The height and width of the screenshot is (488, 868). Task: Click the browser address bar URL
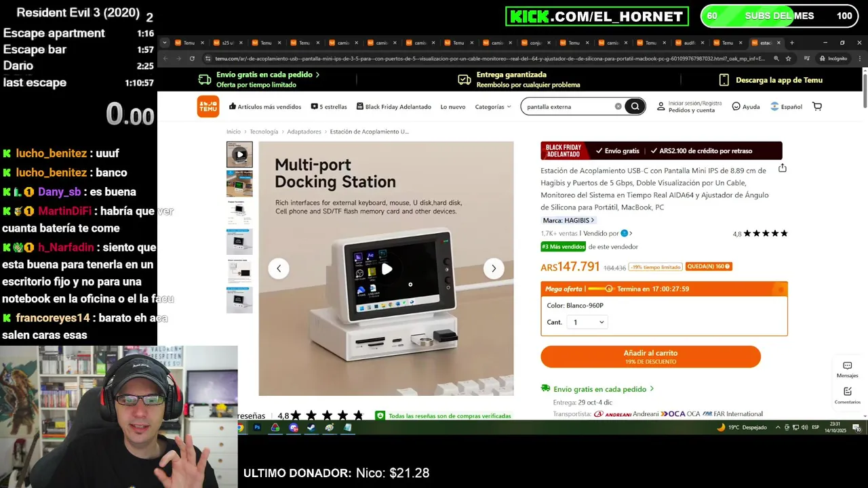(490, 58)
